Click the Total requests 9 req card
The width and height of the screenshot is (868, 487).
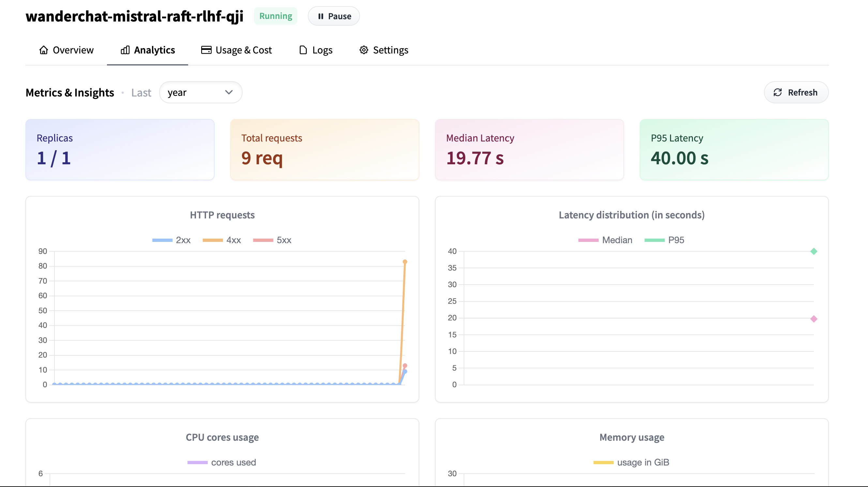(324, 150)
